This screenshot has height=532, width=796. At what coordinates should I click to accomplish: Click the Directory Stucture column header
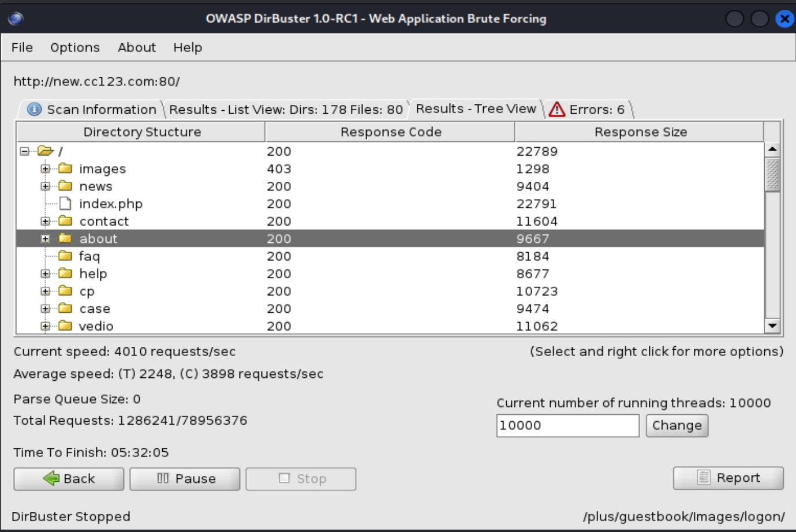click(141, 132)
